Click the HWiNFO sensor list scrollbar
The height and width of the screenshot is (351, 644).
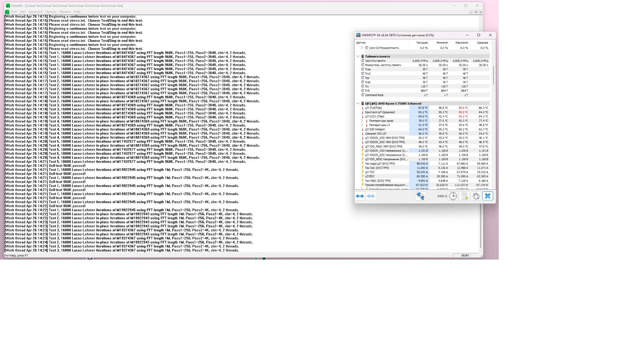(x=493, y=75)
